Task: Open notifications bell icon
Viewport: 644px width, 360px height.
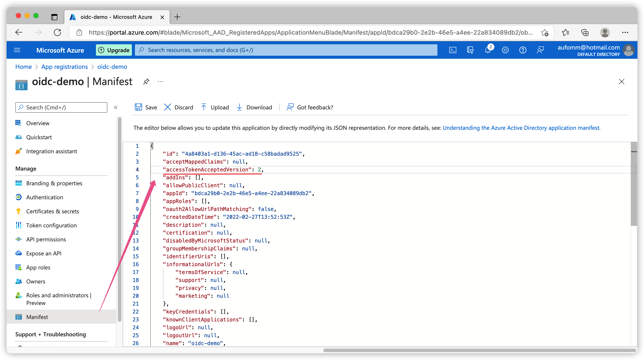Action: [x=488, y=50]
